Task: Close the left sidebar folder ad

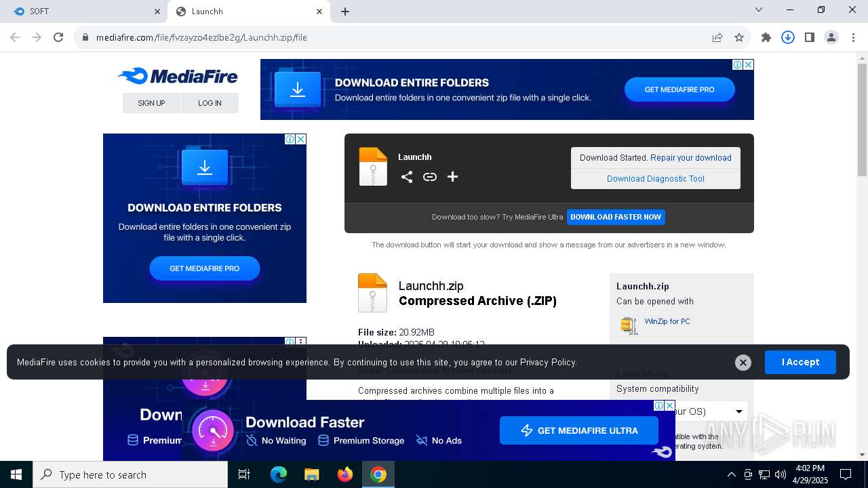Action: point(301,139)
